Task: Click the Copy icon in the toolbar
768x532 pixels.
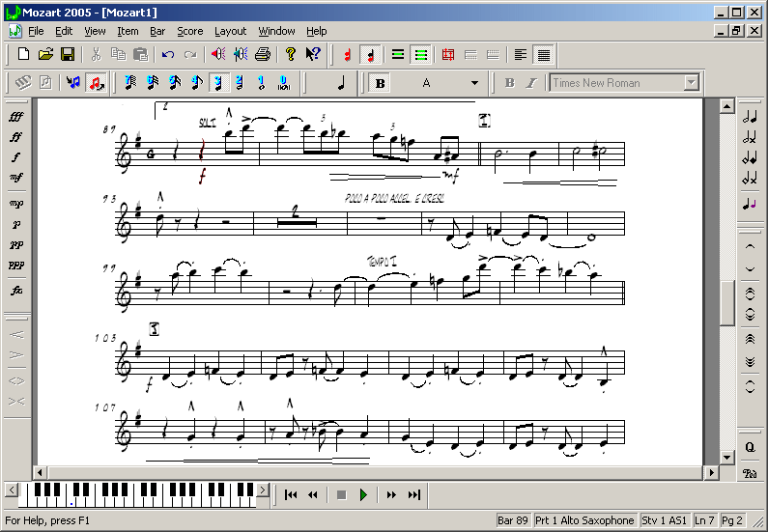Action: pos(118,54)
